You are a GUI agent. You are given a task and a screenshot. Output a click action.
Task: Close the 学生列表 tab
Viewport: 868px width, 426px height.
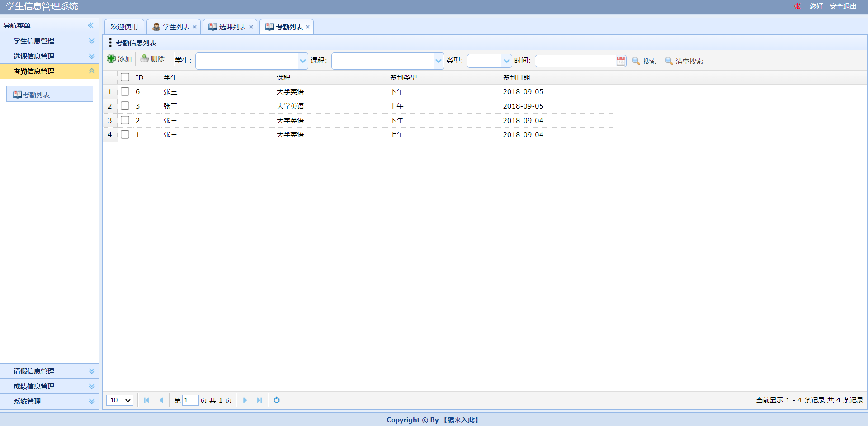click(195, 27)
